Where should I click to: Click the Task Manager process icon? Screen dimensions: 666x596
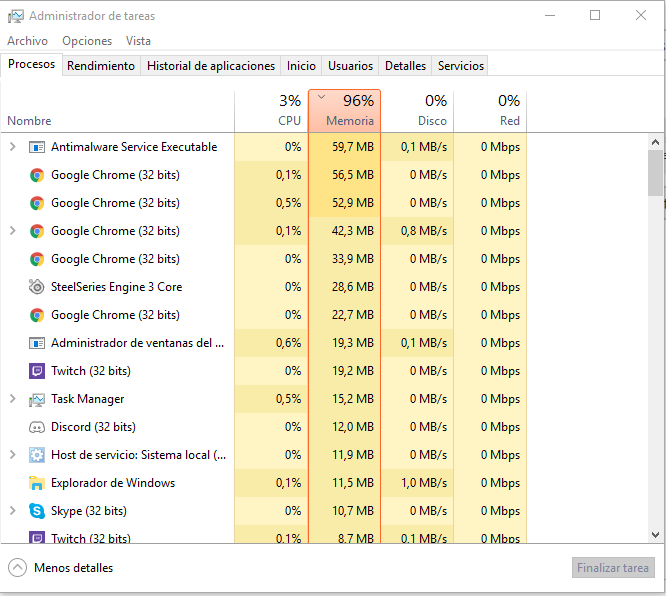[x=37, y=399]
